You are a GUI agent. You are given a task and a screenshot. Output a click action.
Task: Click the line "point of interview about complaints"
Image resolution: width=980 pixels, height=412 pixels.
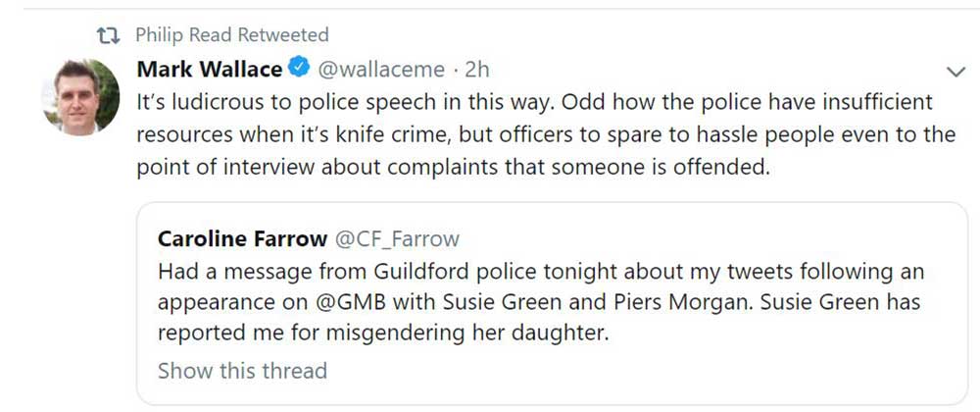coord(450,167)
